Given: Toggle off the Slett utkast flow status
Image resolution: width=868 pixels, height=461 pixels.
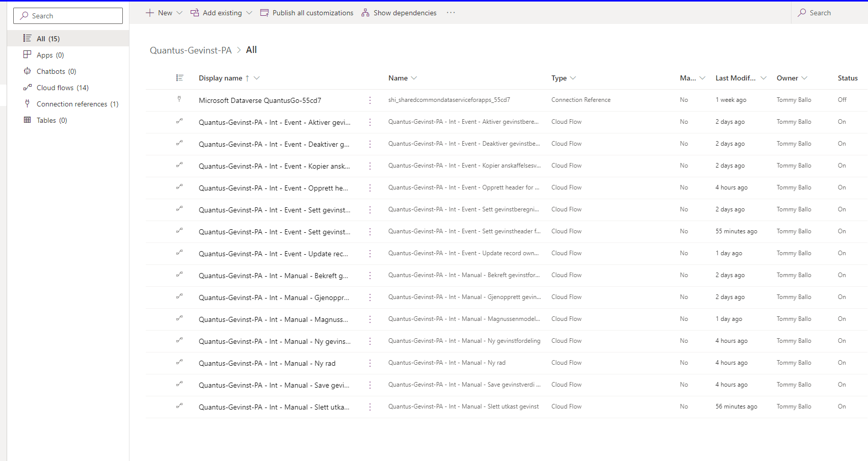Looking at the screenshot, I should pos(842,406).
